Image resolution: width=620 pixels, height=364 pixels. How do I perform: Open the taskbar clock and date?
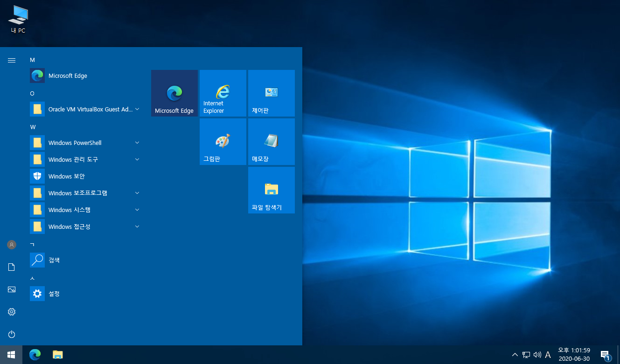point(574,355)
